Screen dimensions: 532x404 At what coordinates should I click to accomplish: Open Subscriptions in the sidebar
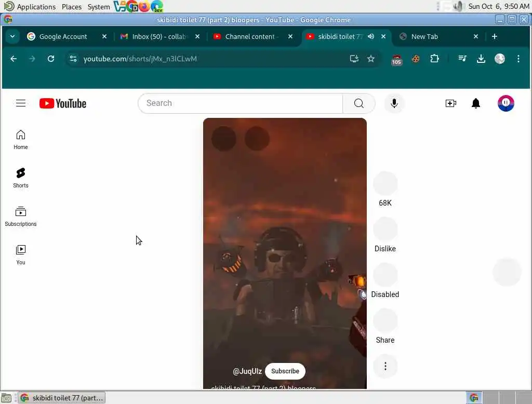(21, 217)
